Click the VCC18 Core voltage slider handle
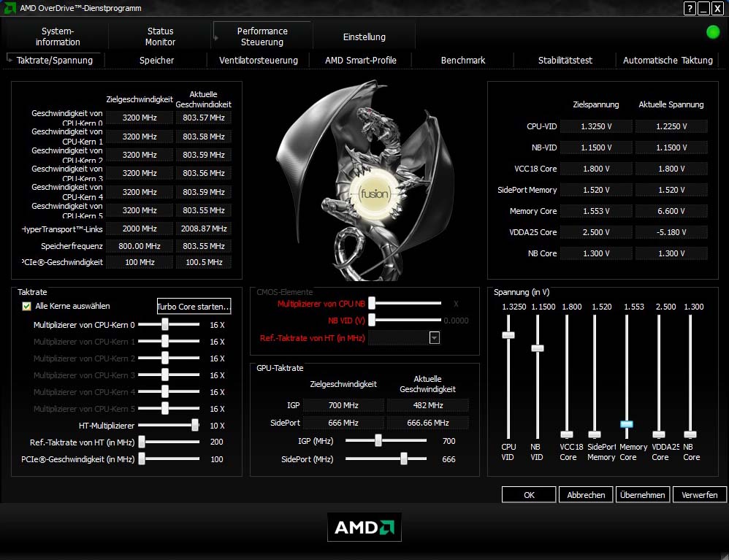 567,434
